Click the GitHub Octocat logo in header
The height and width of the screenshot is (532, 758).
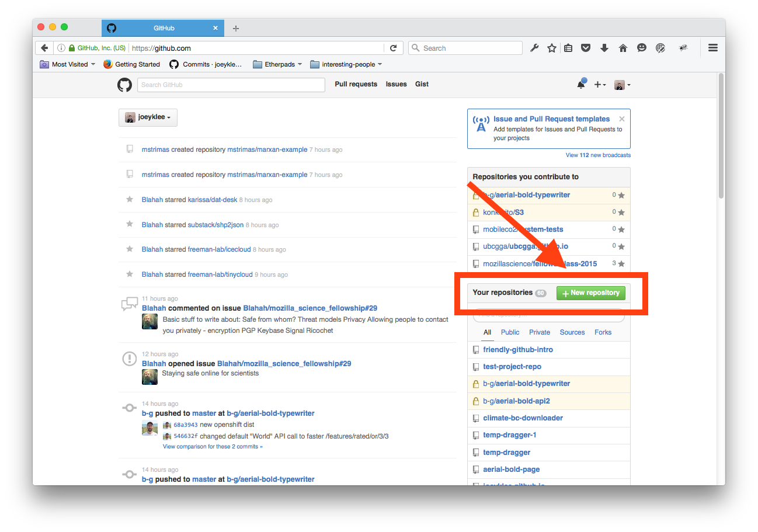pyautogui.click(x=124, y=85)
